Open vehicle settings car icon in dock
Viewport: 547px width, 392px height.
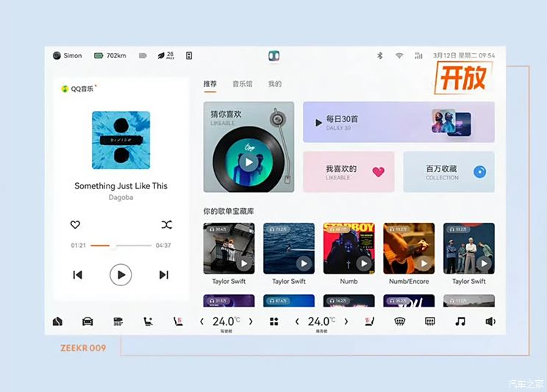tap(87, 321)
